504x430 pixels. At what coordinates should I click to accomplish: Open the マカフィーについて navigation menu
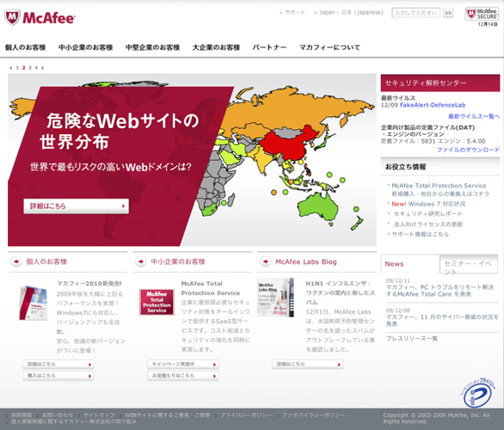pyautogui.click(x=329, y=47)
